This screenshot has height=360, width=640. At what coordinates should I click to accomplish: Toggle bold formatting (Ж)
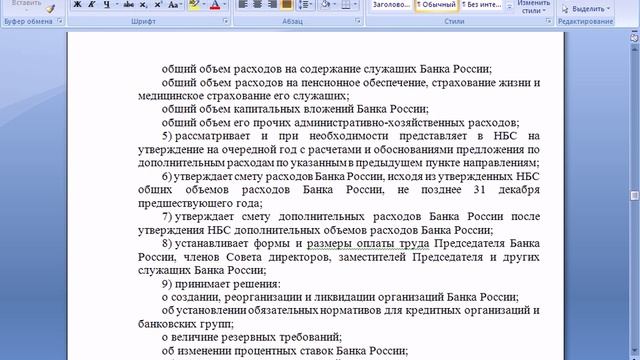tap(77, 4)
